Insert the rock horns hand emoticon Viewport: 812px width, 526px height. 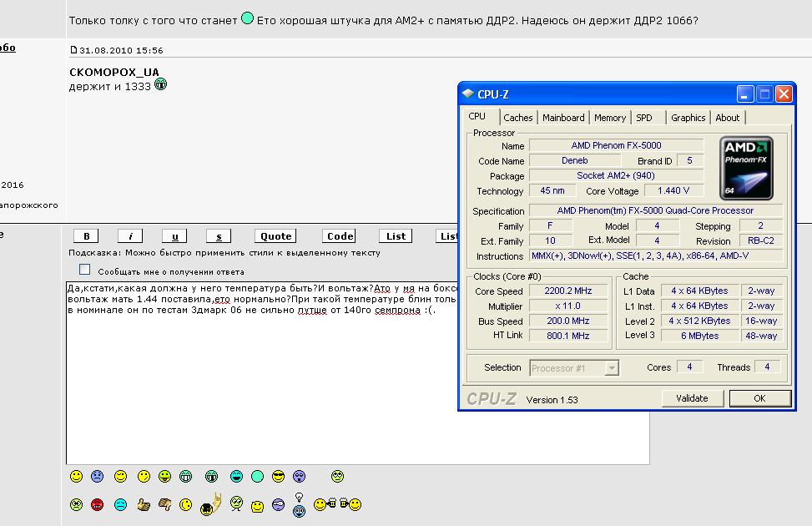click(211, 504)
